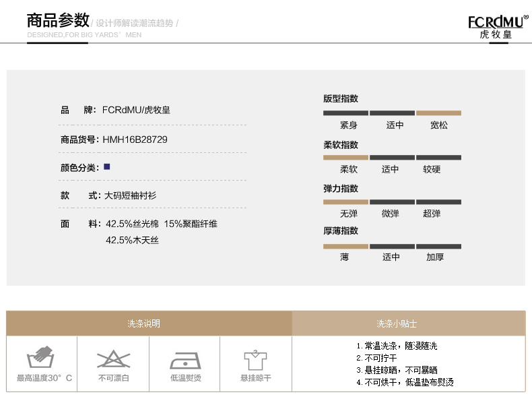Click the 不可拧干 washing tip line
Image resolution: width=532 pixels, height=403 pixels.
tap(380, 358)
